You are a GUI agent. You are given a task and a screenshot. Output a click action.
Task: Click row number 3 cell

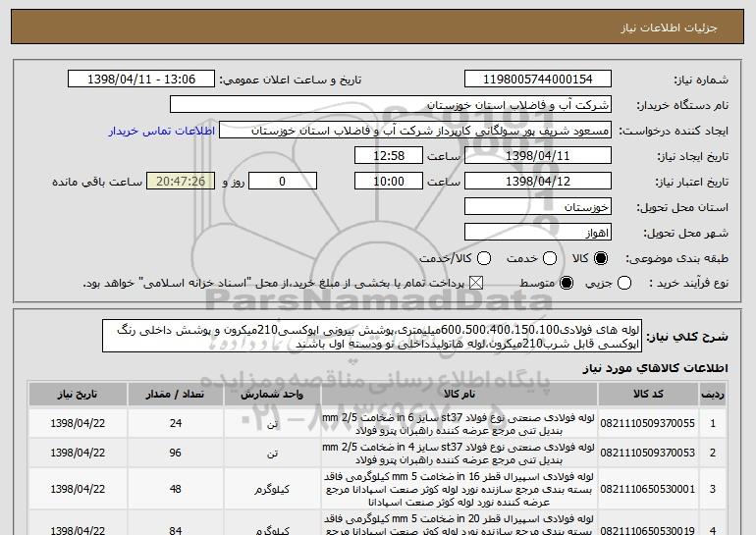pos(713,489)
